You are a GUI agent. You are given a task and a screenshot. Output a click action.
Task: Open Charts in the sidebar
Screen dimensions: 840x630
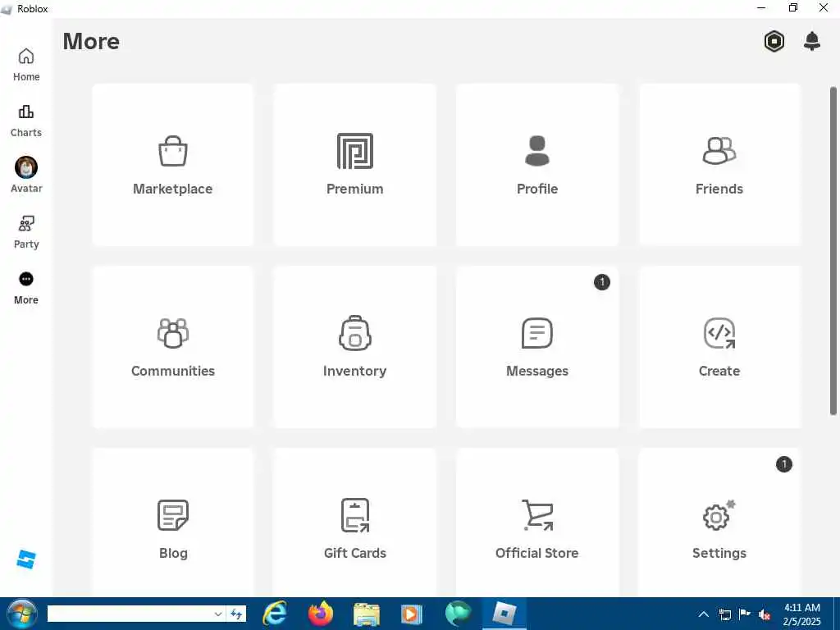coord(26,121)
